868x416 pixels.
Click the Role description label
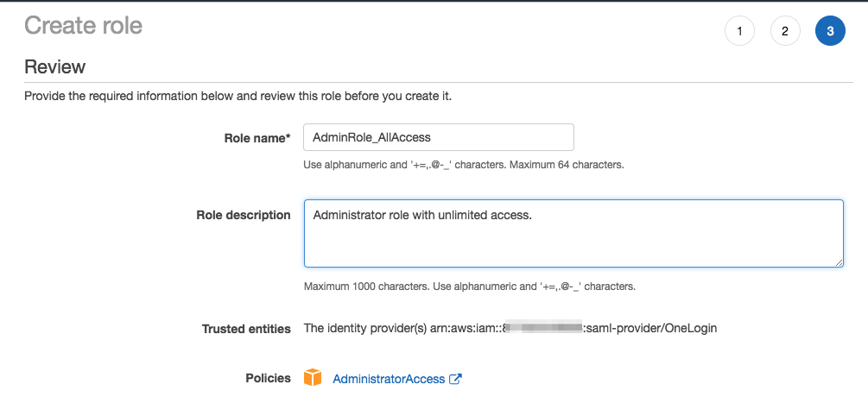243,215
